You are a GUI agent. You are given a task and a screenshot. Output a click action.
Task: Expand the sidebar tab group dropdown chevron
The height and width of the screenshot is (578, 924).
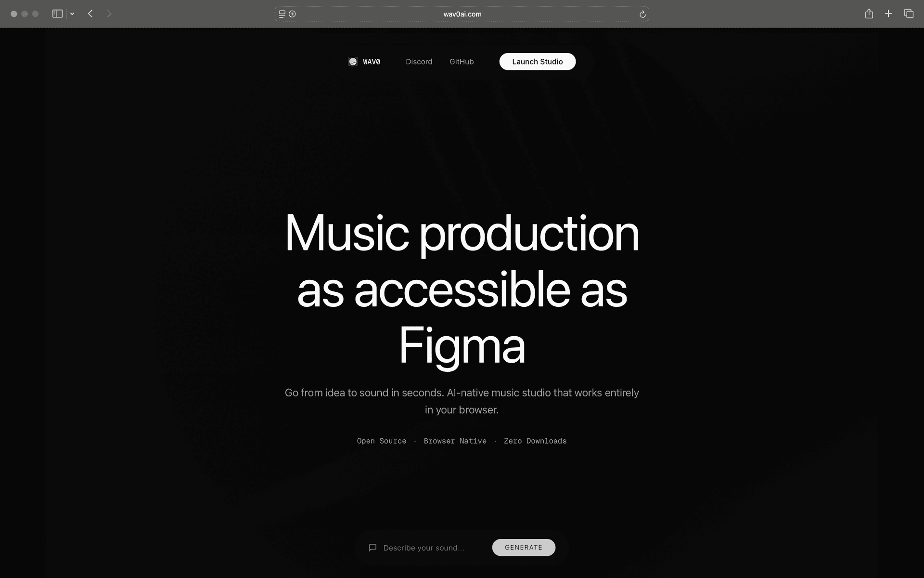coord(72,14)
